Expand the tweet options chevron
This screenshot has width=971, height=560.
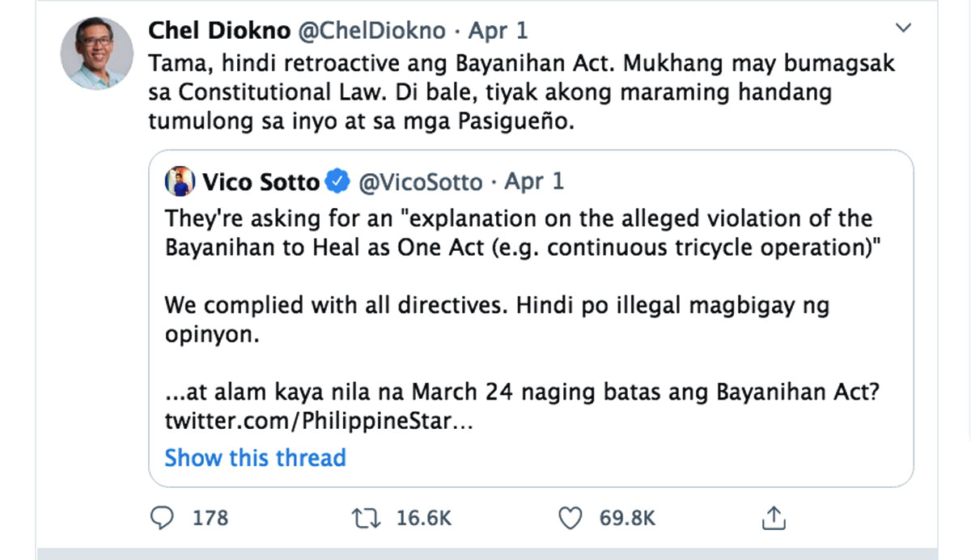coord(904,29)
